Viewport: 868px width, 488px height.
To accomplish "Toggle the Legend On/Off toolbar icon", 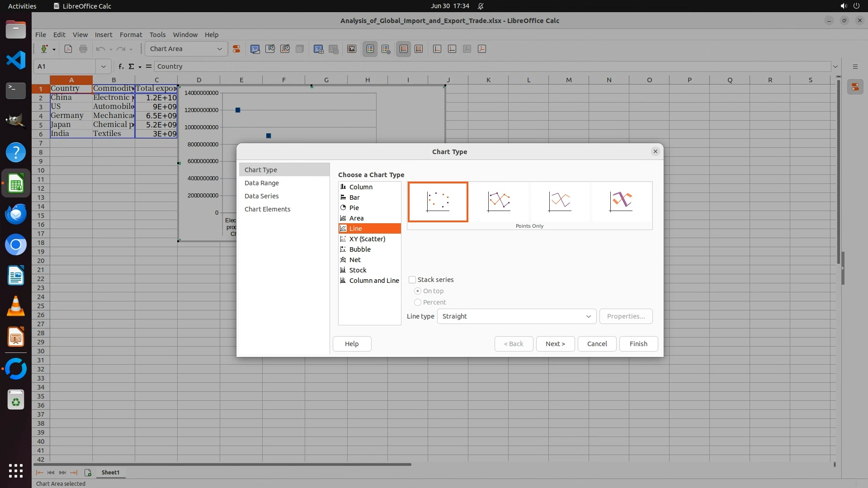I will click(370, 49).
